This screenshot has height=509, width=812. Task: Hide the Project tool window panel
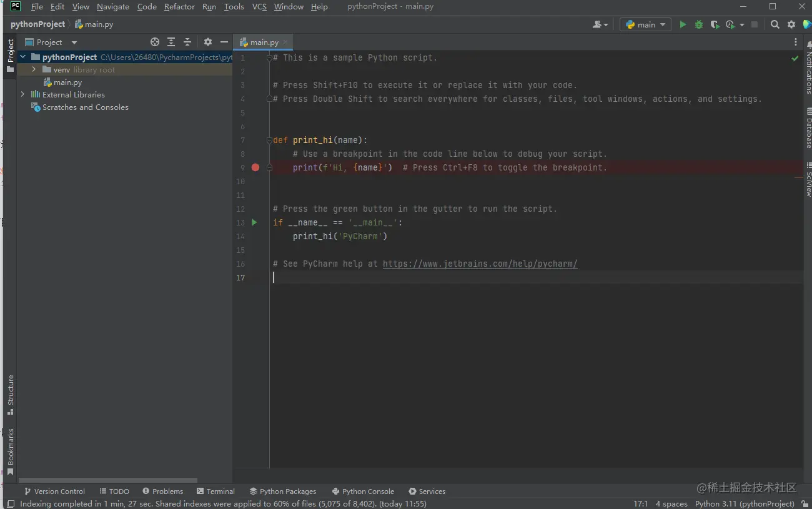click(x=224, y=42)
